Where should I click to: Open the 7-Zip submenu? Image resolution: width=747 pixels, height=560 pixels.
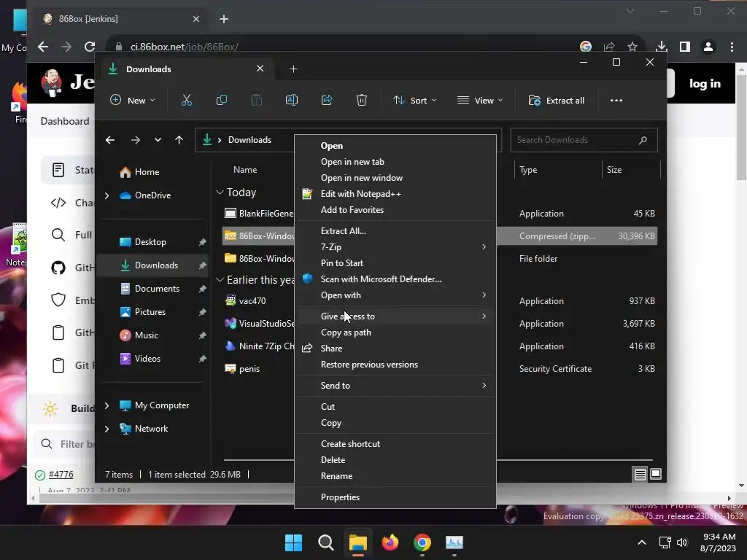pos(395,247)
